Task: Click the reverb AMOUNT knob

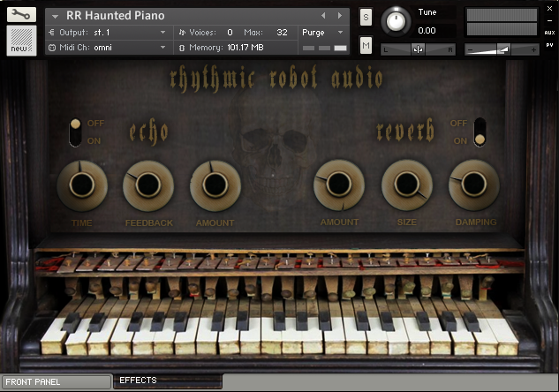Action: point(339,185)
